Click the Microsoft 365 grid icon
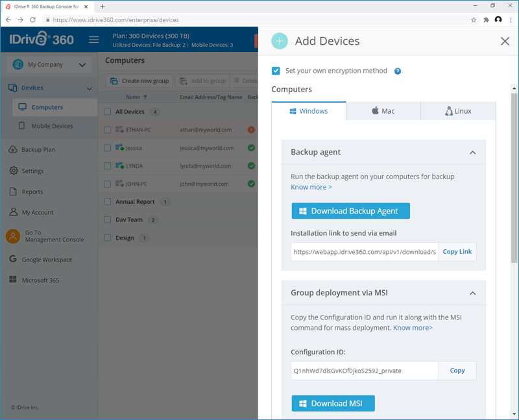 pyautogui.click(x=13, y=280)
